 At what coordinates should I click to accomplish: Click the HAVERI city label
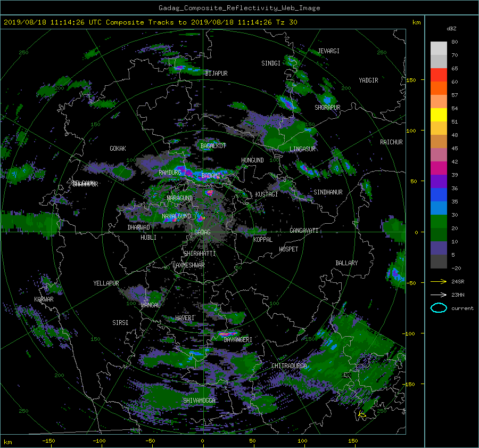coord(185,318)
